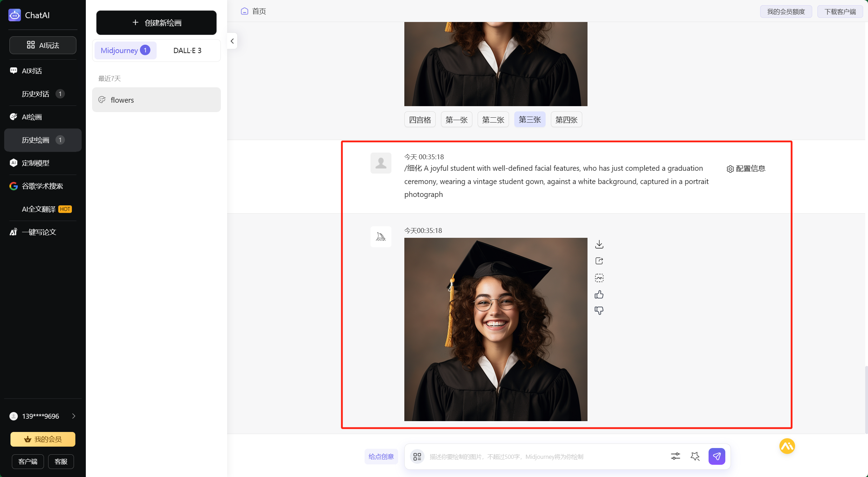Give the portrait a thumbs up
This screenshot has height=477, width=868.
tap(599, 294)
